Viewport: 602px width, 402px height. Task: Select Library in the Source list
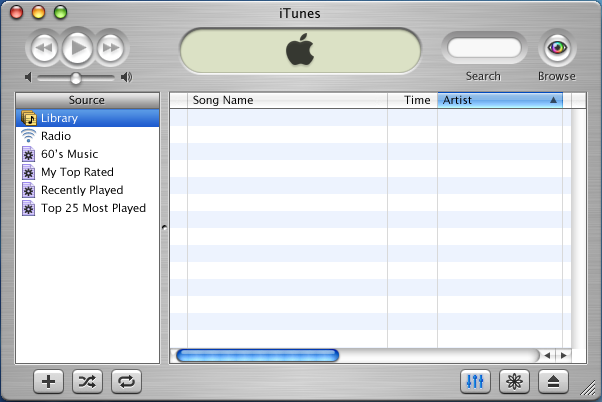(59, 118)
